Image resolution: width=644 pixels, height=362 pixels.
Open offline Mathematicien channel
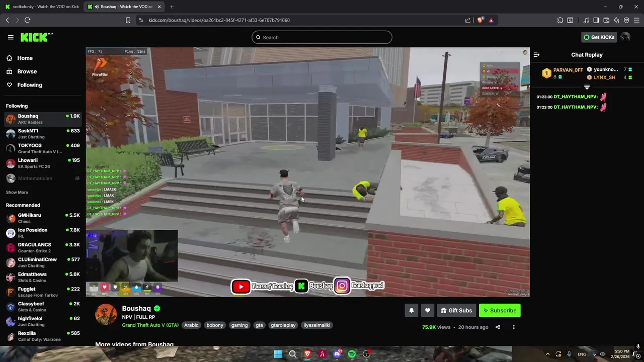[x=43, y=178]
